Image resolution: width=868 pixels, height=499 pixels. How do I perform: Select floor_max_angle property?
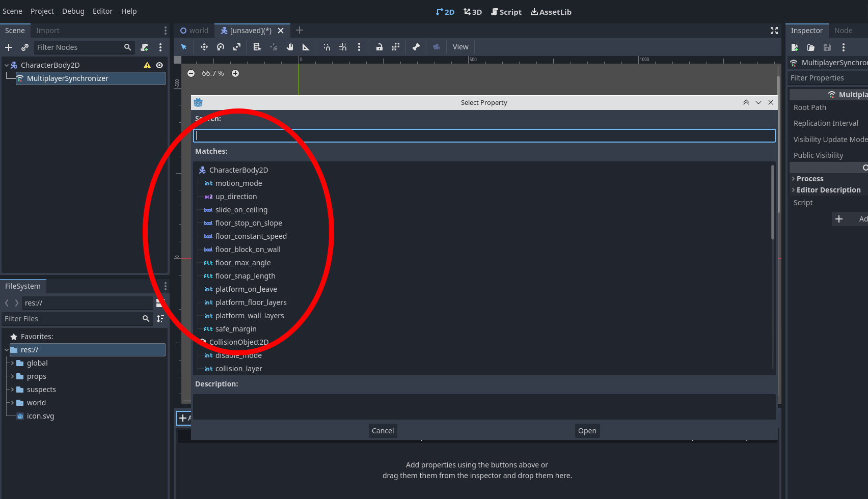243,263
